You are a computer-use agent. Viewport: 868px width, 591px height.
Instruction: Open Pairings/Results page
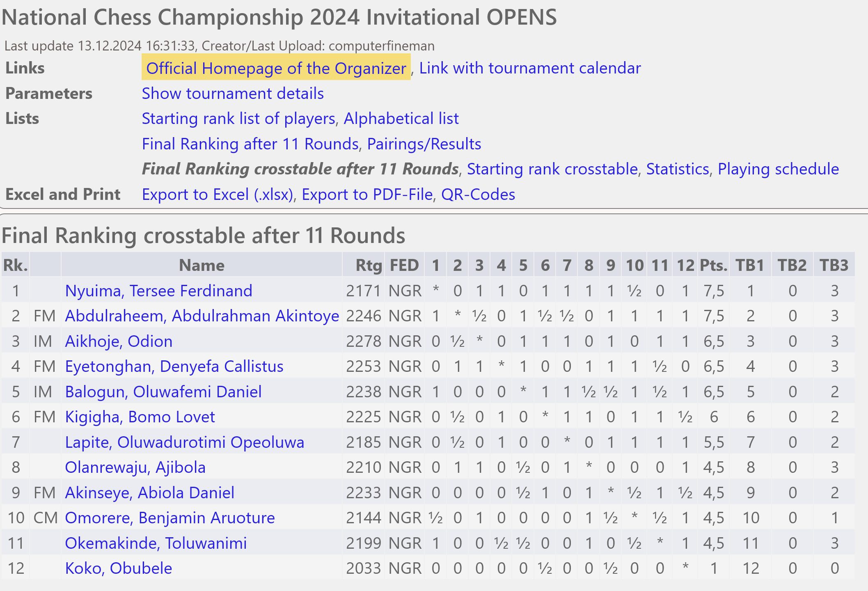(424, 144)
